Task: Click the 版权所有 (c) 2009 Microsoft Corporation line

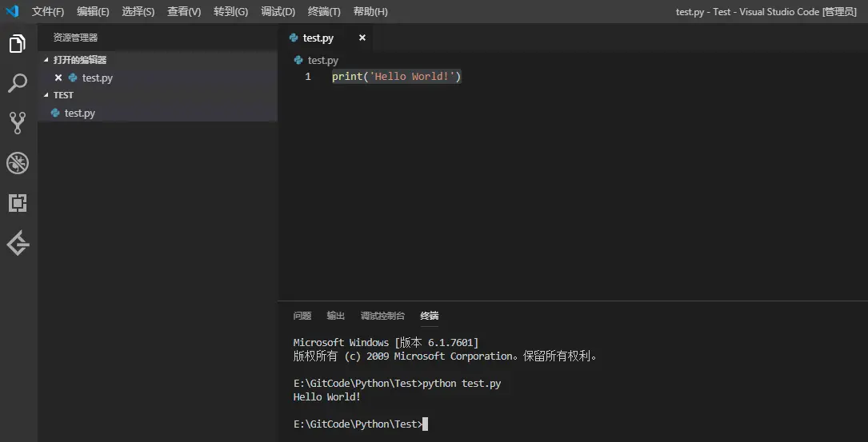Action: click(x=446, y=356)
